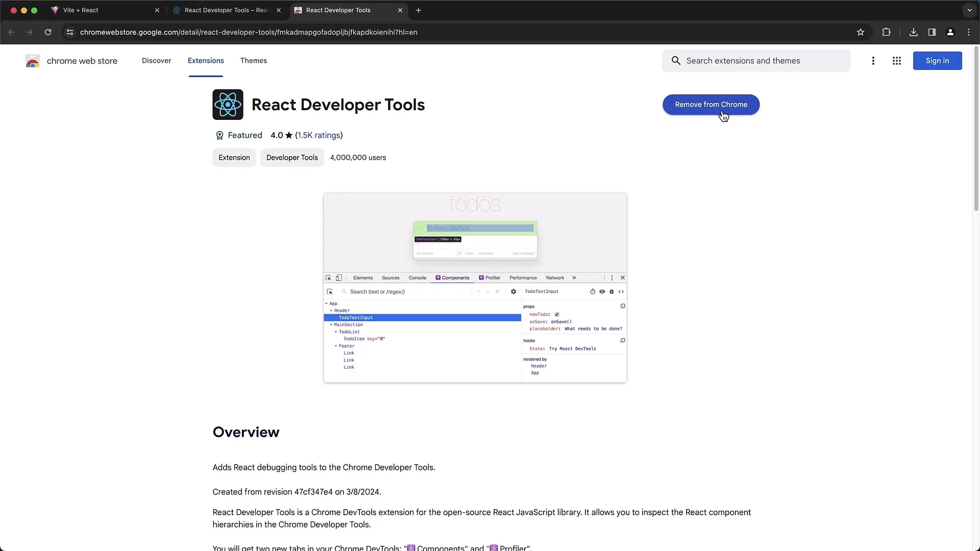
Task: Click the Featured badge checkbox indicator
Action: pos(219,135)
